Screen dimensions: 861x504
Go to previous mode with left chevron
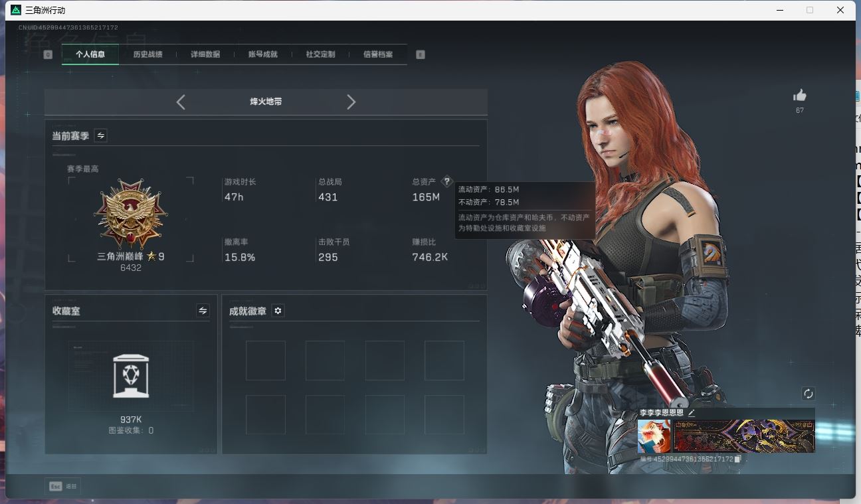(181, 102)
